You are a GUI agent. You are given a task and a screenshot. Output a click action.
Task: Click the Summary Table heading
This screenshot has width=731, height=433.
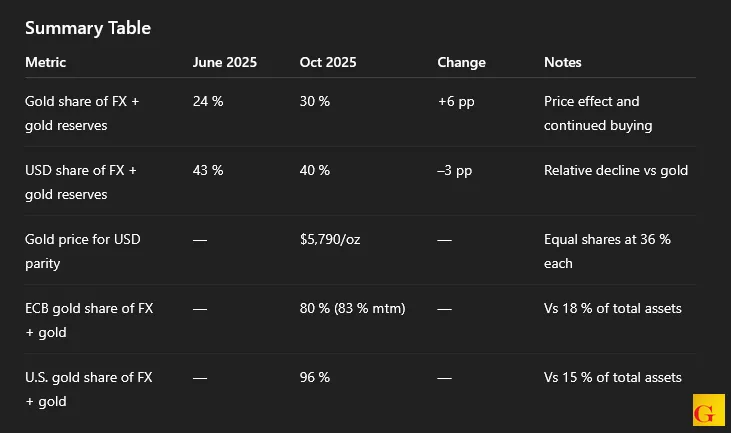pyautogui.click(x=88, y=28)
